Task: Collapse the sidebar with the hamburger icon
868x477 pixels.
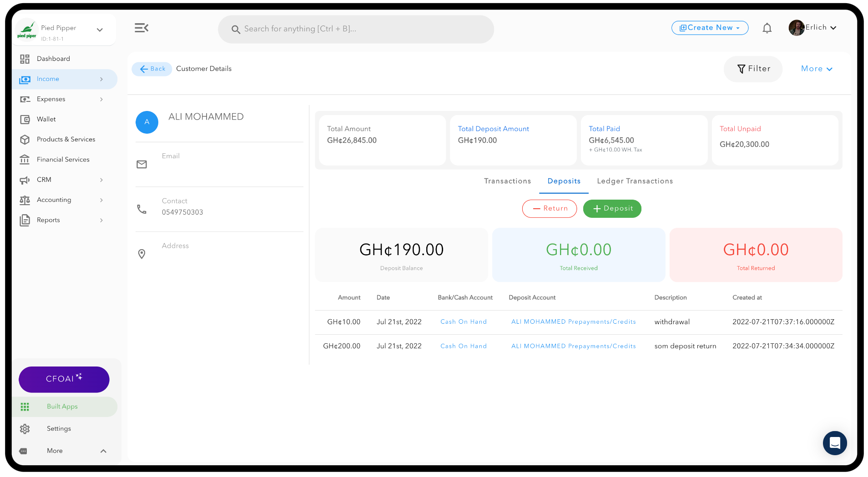Action: click(x=141, y=28)
